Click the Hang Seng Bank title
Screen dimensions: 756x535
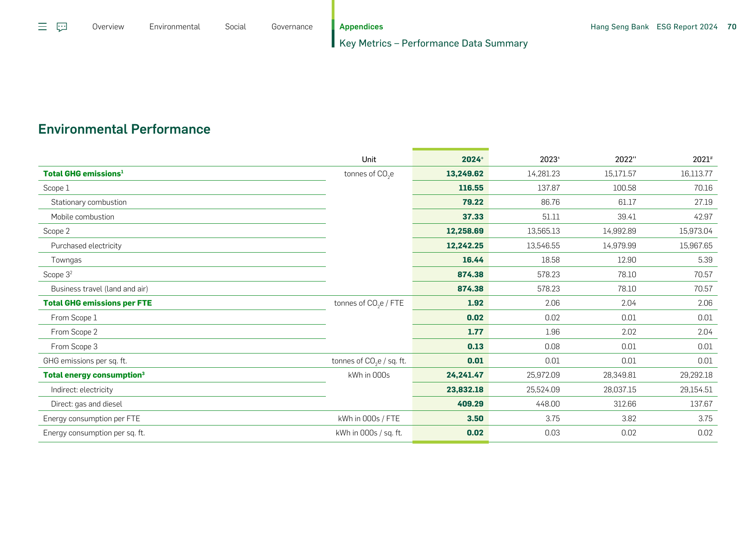619,27
